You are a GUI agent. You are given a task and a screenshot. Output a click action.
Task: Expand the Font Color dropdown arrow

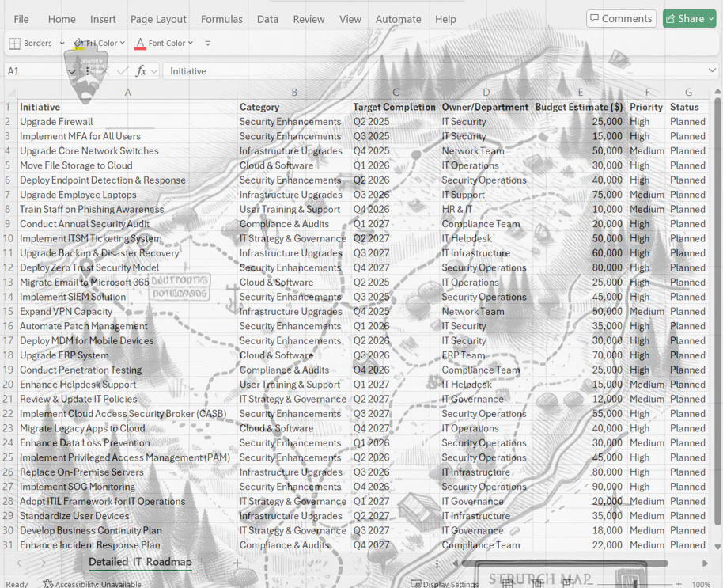coord(191,44)
